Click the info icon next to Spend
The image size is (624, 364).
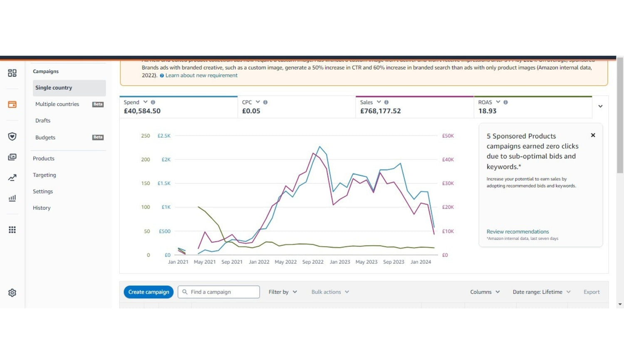tap(153, 102)
